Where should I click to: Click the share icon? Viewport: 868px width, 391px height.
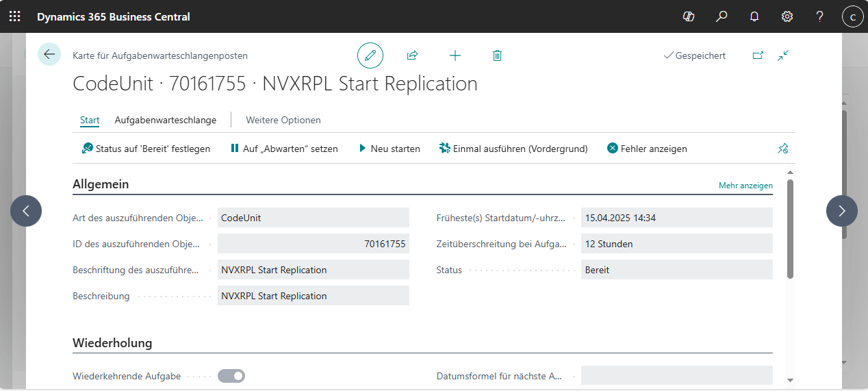point(412,55)
